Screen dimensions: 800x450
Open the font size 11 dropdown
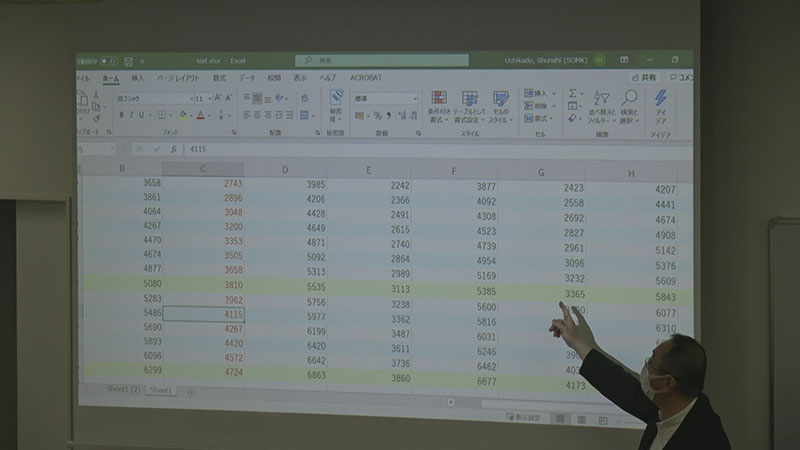pyautogui.click(x=209, y=99)
